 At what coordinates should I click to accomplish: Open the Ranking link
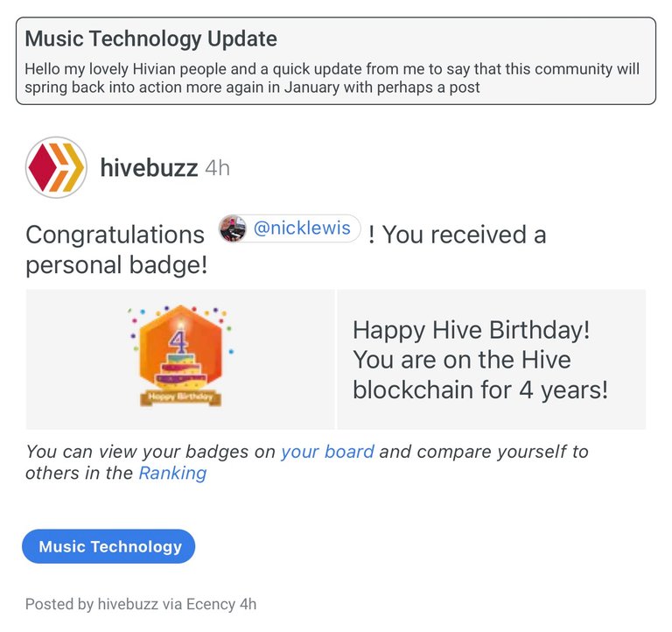click(172, 474)
